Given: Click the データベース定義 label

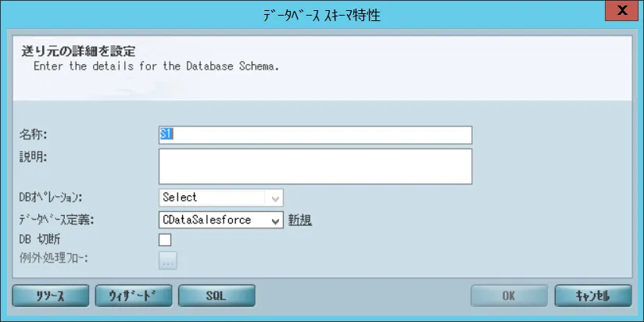Looking at the screenshot, I should (56, 220).
